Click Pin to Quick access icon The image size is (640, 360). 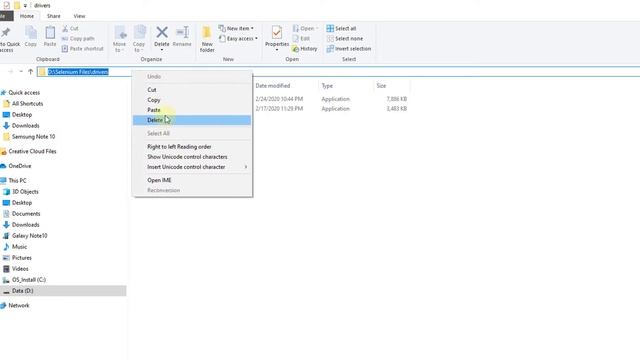click(x=6, y=33)
